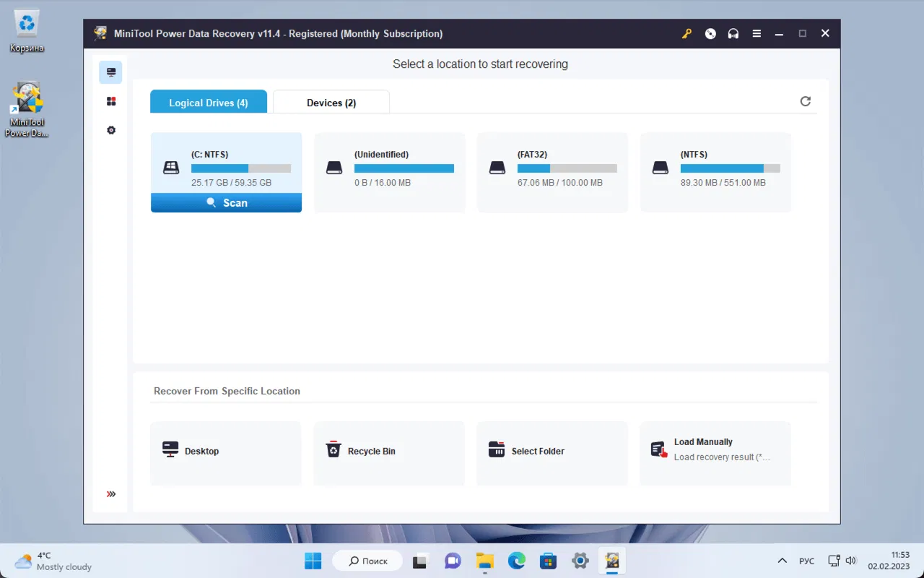Click the Select Folder icon
924x578 pixels.
click(x=497, y=449)
